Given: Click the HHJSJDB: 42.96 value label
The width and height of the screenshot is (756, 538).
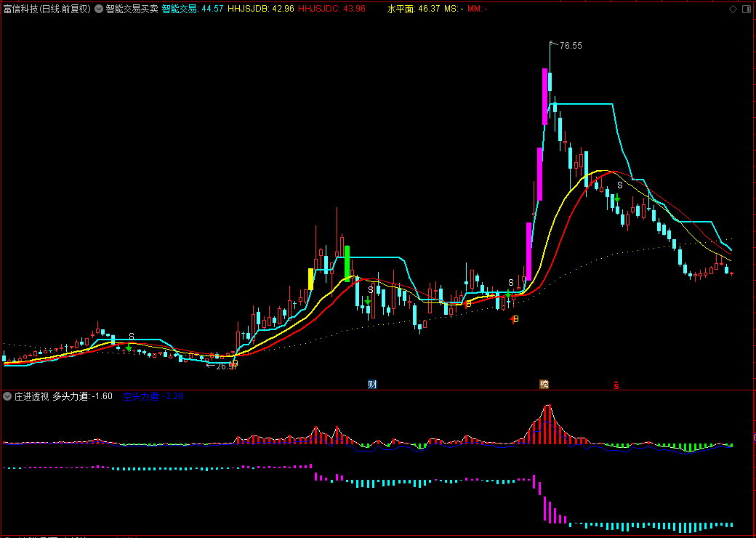Looking at the screenshot, I should [260, 9].
